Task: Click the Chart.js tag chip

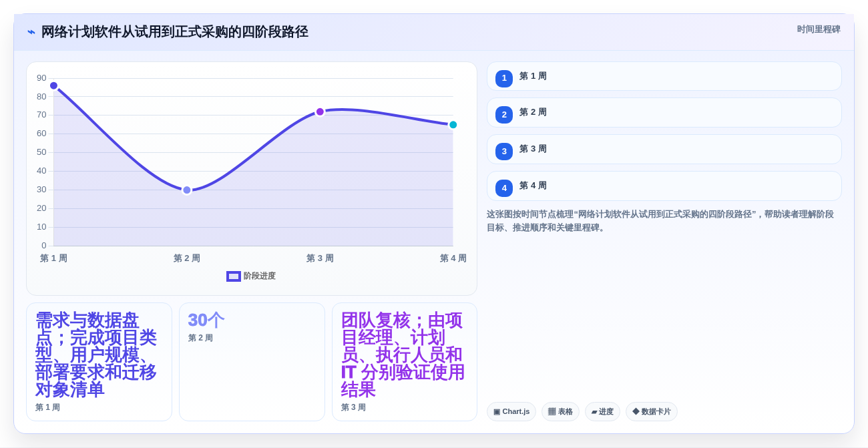Action: (511, 411)
